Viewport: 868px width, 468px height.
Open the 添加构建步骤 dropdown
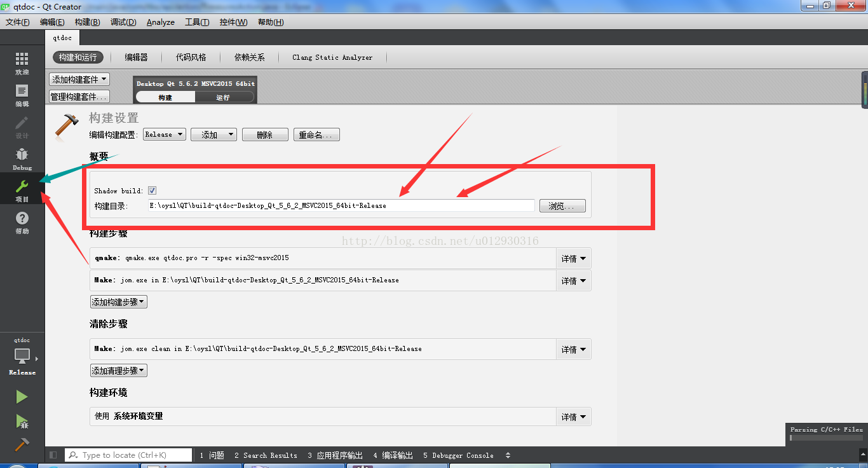tap(119, 302)
